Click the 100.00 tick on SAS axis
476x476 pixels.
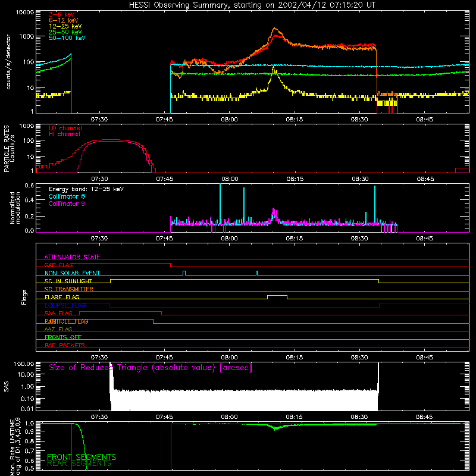(x=24, y=364)
